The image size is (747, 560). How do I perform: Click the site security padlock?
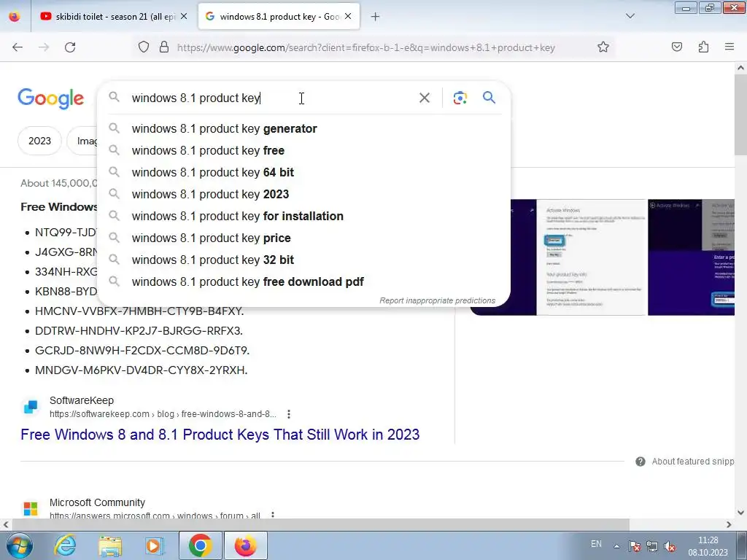[x=164, y=47]
